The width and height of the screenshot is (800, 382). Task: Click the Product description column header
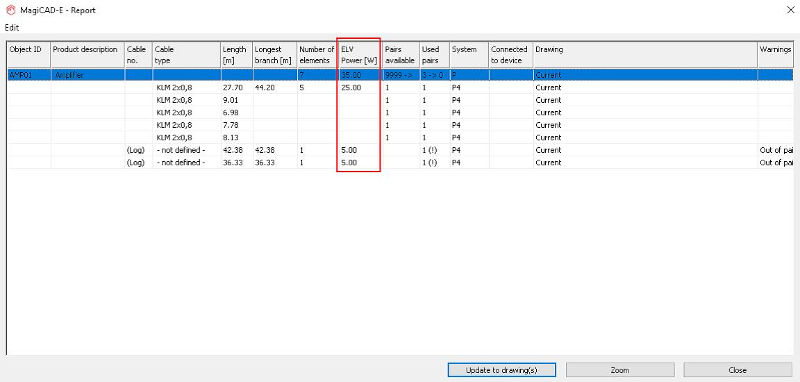[x=87, y=55]
